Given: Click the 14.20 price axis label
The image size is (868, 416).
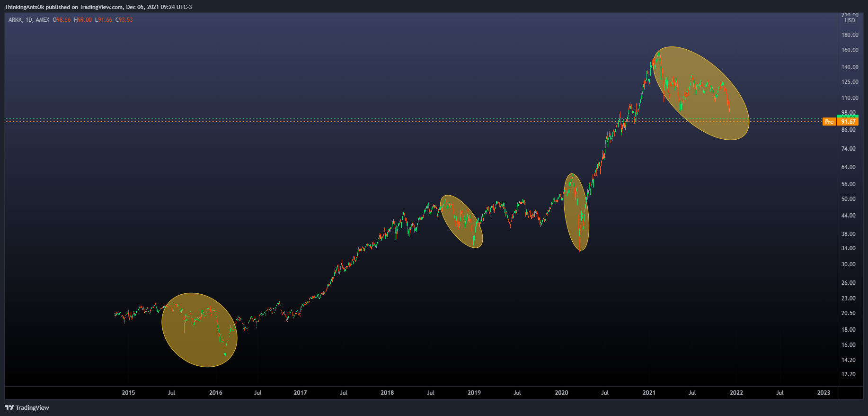Looking at the screenshot, I should (x=849, y=360).
